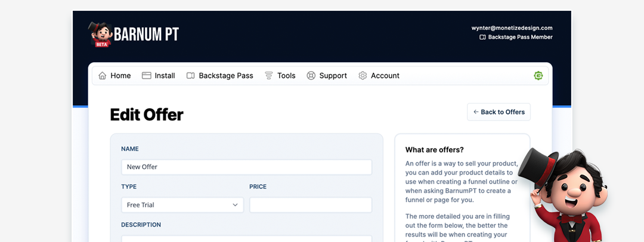Click the NAME field label
The image size is (644, 242).
click(x=130, y=149)
